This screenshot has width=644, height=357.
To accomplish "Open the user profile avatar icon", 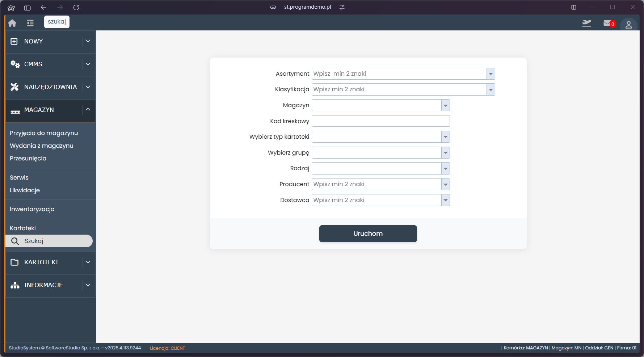I will [x=628, y=25].
